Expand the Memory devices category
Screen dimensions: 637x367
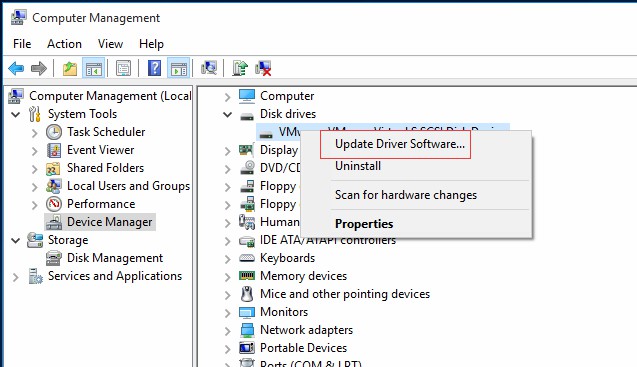(x=228, y=277)
